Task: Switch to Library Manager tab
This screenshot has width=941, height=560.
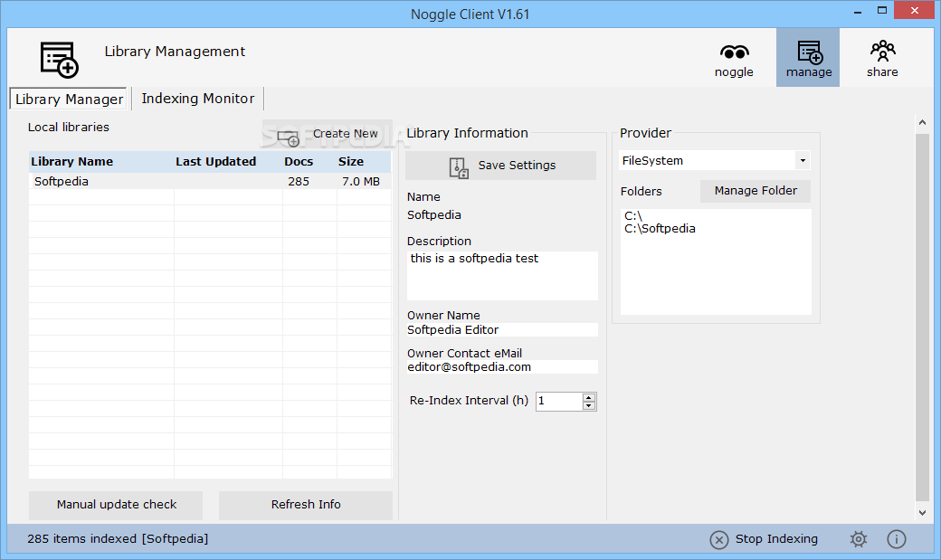Action: coord(69,99)
